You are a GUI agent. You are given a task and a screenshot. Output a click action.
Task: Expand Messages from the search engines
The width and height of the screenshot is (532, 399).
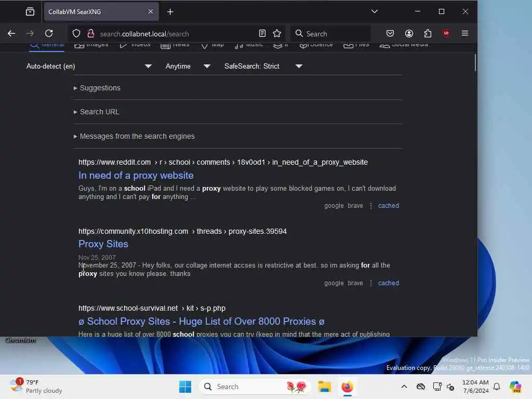(135, 137)
